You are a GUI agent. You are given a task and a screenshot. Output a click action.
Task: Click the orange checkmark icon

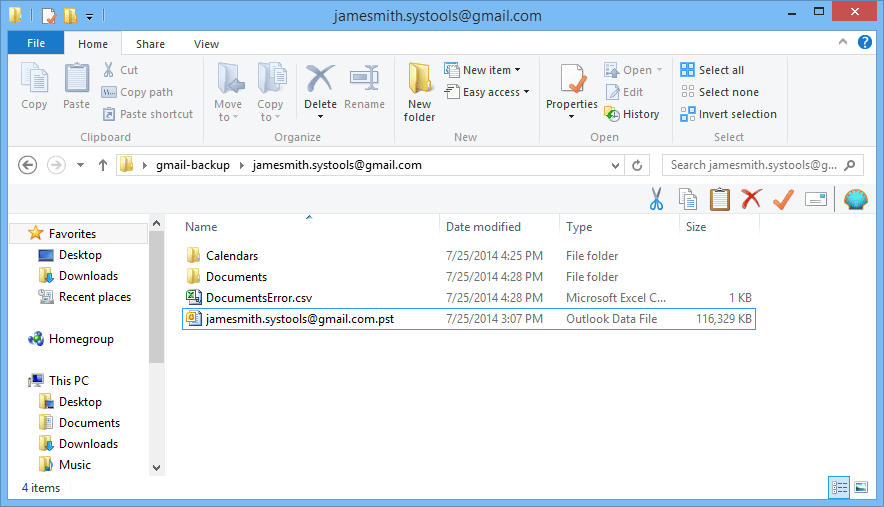784,199
